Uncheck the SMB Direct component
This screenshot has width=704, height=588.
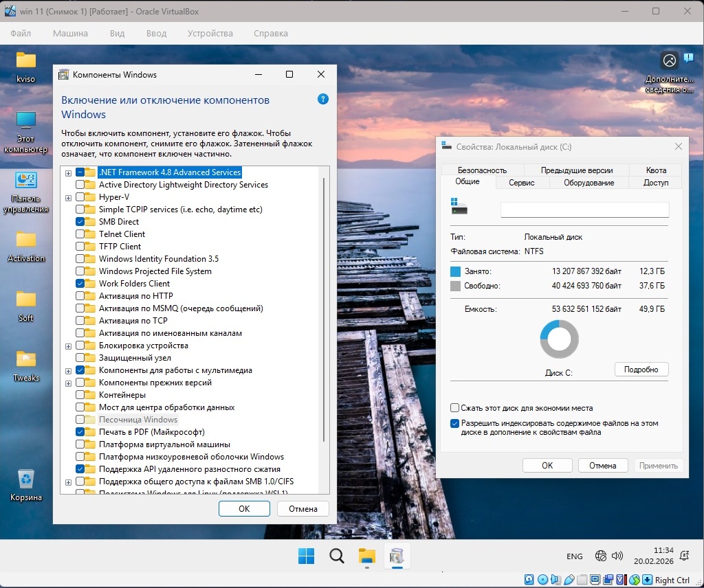click(80, 222)
